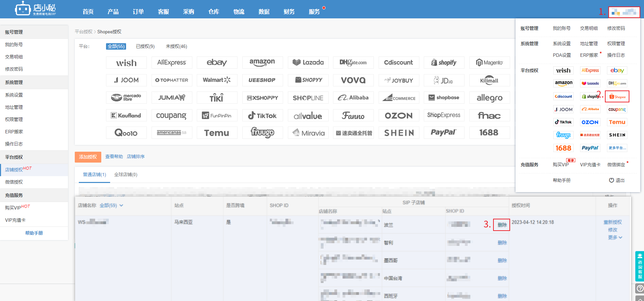Click Coupang logo in dropdown panel
The width and height of the screenshot is (644, 301).
(617, 109)
